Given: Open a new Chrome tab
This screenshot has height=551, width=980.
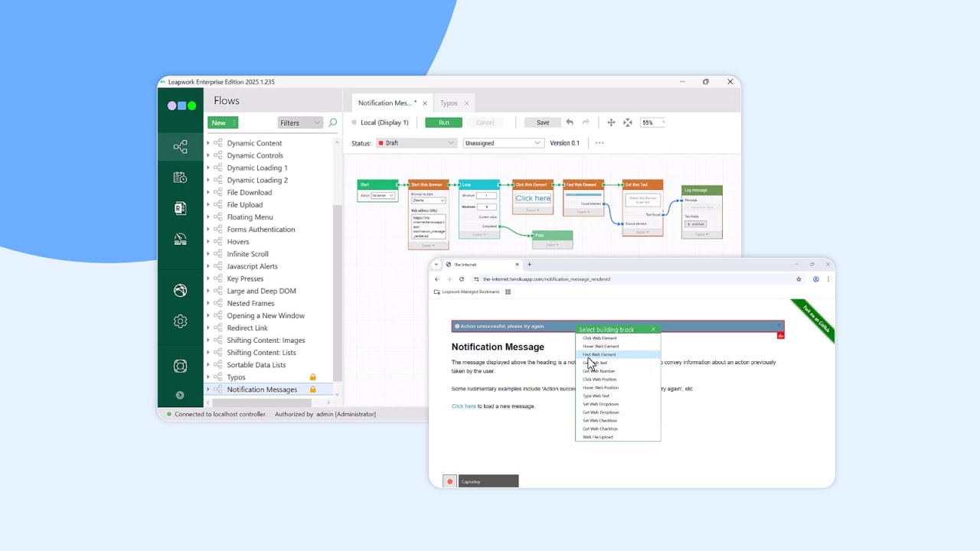Looking at the screenshot, I should tap(529, 265).
